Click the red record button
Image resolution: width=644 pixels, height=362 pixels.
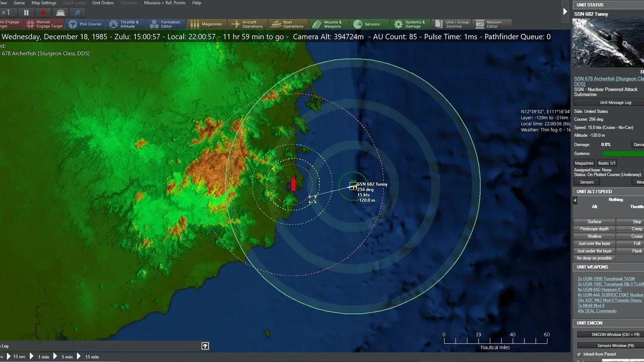coord(43,13)
